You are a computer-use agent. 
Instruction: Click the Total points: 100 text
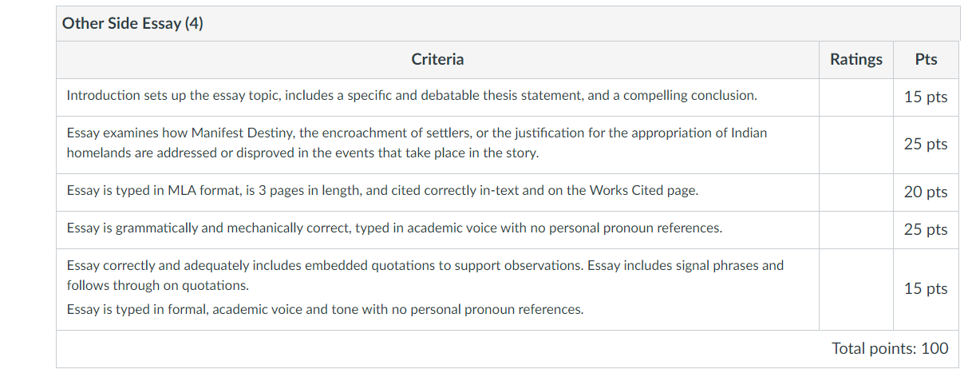pyautogui.click(x=890, y=348)
